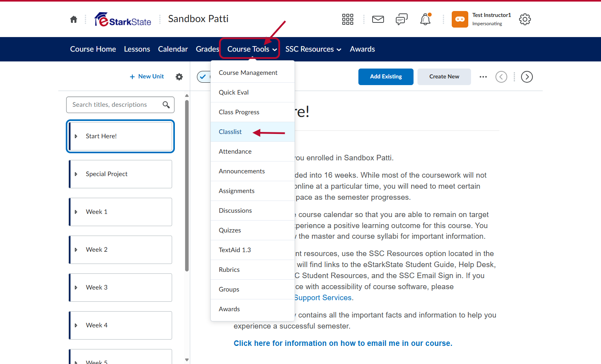Screen dimensions: 601x364
Task: Click the Create New button
Action: (x=444, y=77)
